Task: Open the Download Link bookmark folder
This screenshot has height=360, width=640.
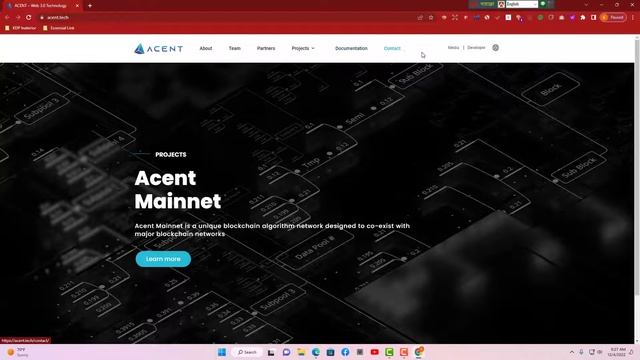Action: point(59,28)
